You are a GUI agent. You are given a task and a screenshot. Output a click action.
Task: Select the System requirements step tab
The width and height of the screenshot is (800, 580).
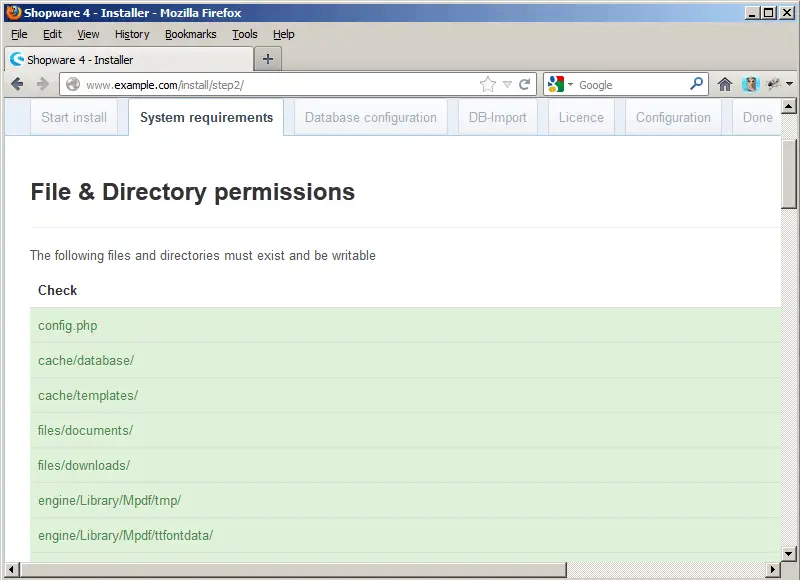point(206,117)
